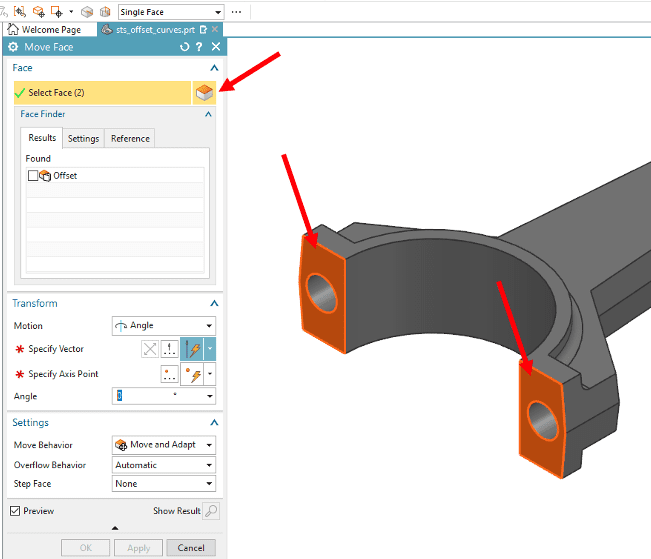The width and height of the screenshot is (651, 559).
Task: Click Specify Vector label
Action: (56, 349)
